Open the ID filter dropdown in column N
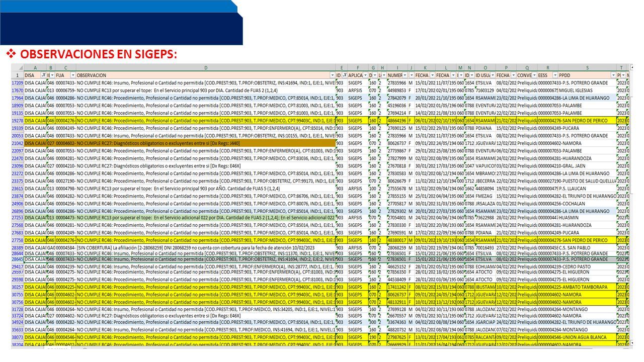This screenshot has height=362, width=644. pyautogui.click(x=471, y=75)
